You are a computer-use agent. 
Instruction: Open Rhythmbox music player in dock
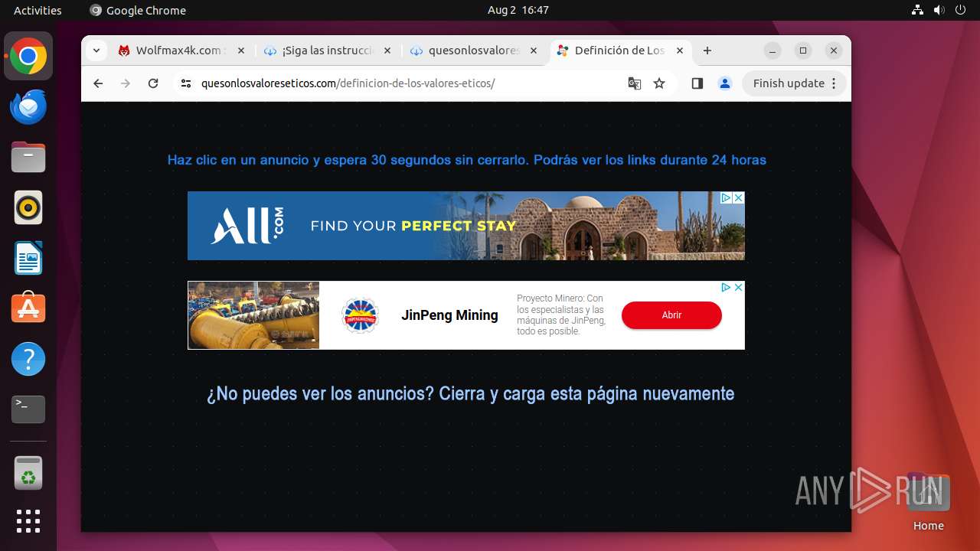click(28, 208)
